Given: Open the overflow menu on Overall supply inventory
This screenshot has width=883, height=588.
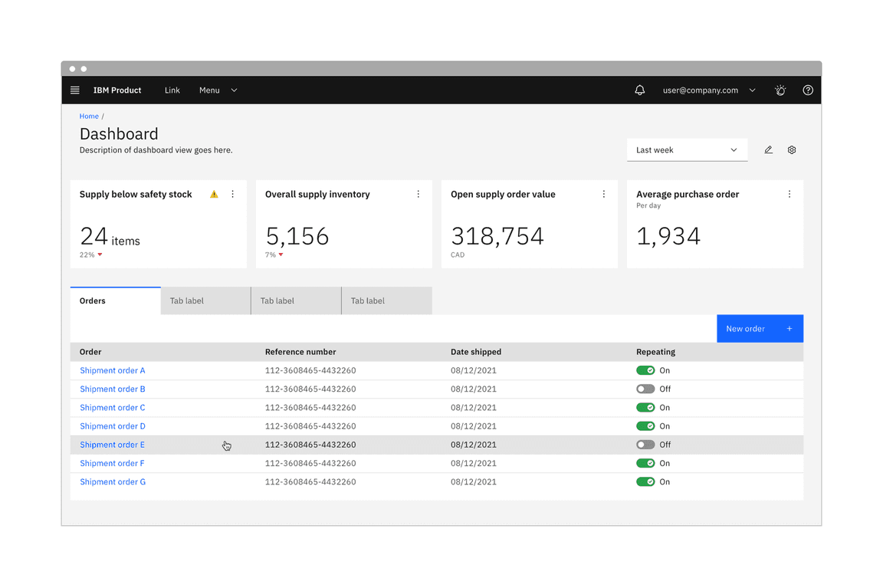Looking at the screenshot, I should pyautogui.click(x=418, y=194).
